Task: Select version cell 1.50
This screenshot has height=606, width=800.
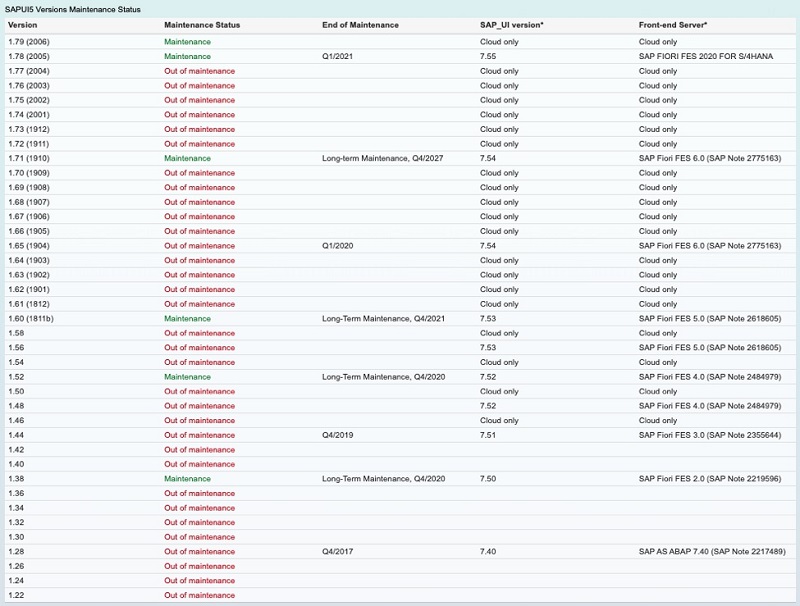Action: [x=16, y=391]
